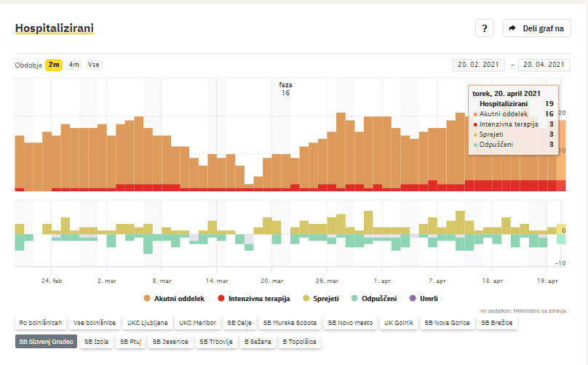Viewport: 588px width, 365px height.
Task: Switch to SB Nova Gorica hospital
Action: pos(447,322)
